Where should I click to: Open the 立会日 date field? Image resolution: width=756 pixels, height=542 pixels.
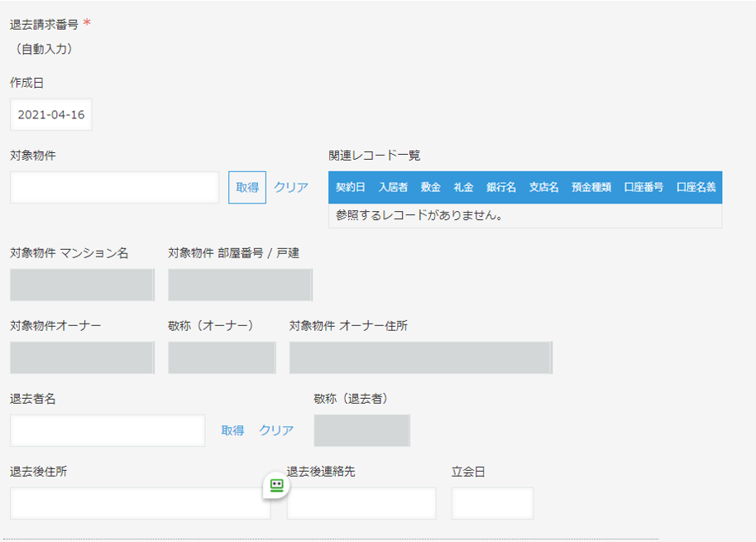coord(492,503)
